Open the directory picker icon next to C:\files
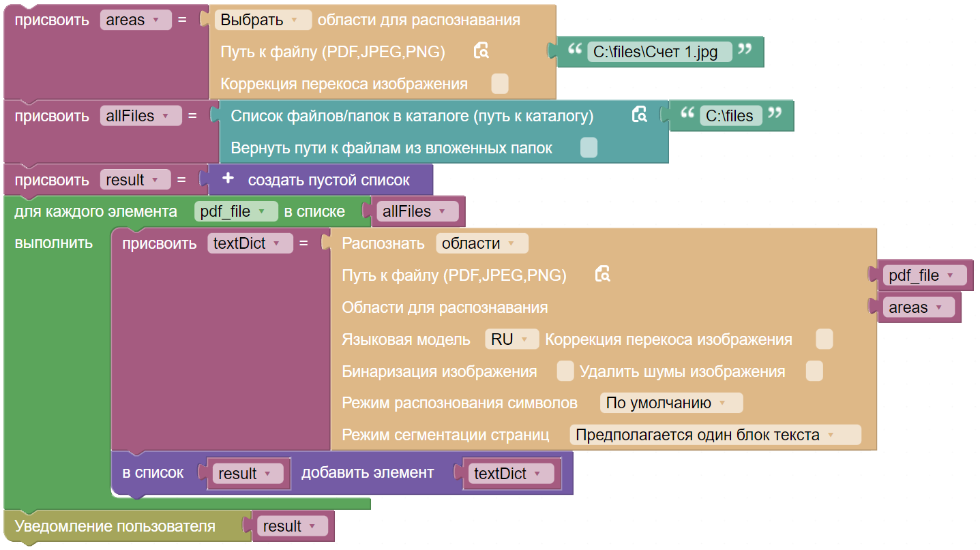 point(640,115)
